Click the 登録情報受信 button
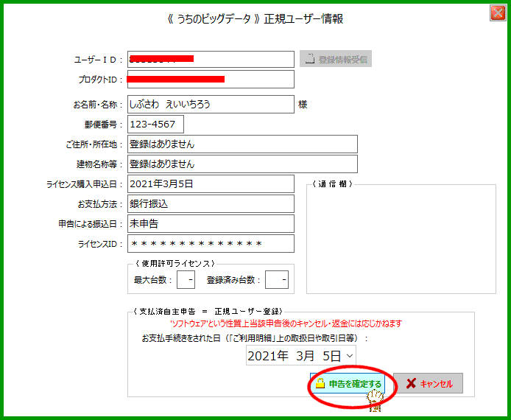This screenshot has height=420, width=511. 336,59
